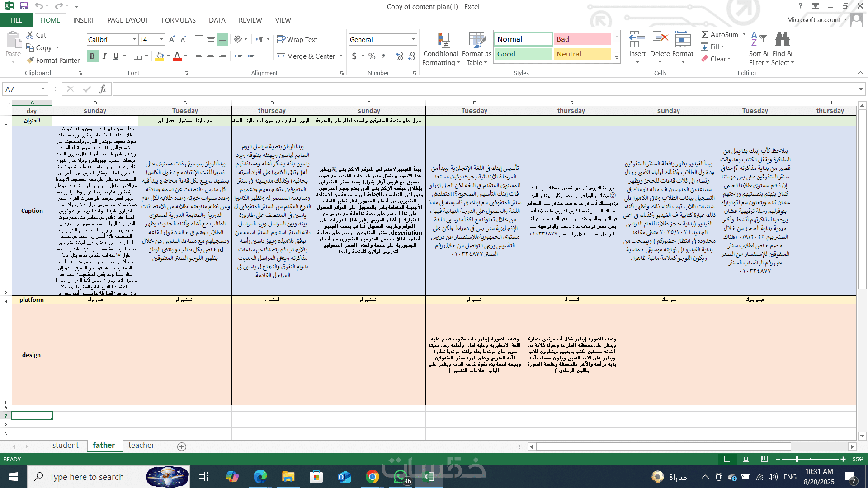This screenshot has height=488, width=868.
Task: Click the AutoSum sigma icon
Action: pyautogui.click(x=705, y=35)
